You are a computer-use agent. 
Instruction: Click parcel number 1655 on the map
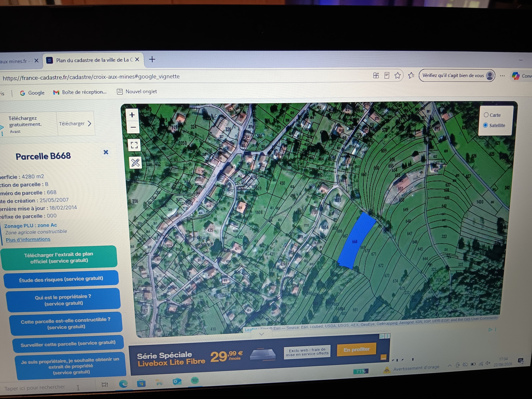coord(338,200)
